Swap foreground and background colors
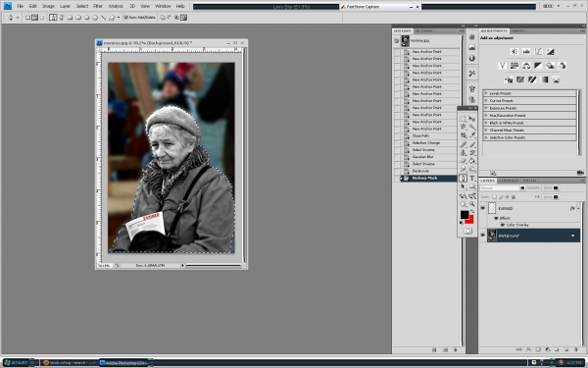The height and width of the screenshot is (368, 588). point(472,212)
